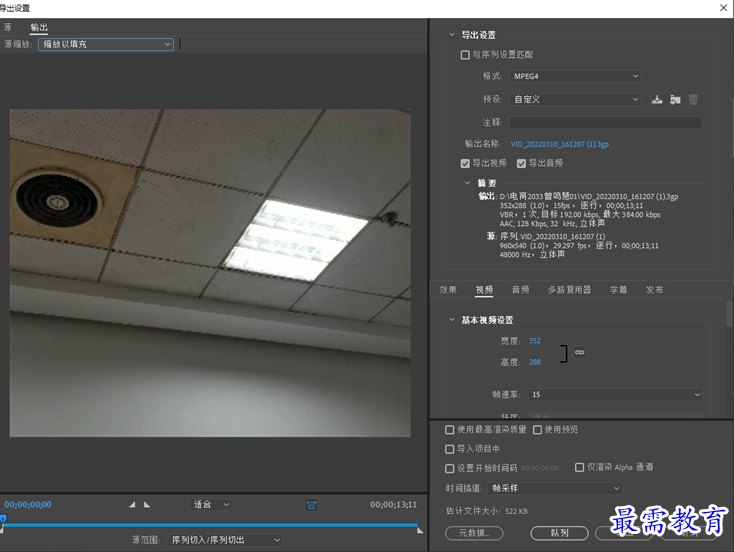
Task: Open the zoom level Fit dropdown
Action: (x=210, y=505)
